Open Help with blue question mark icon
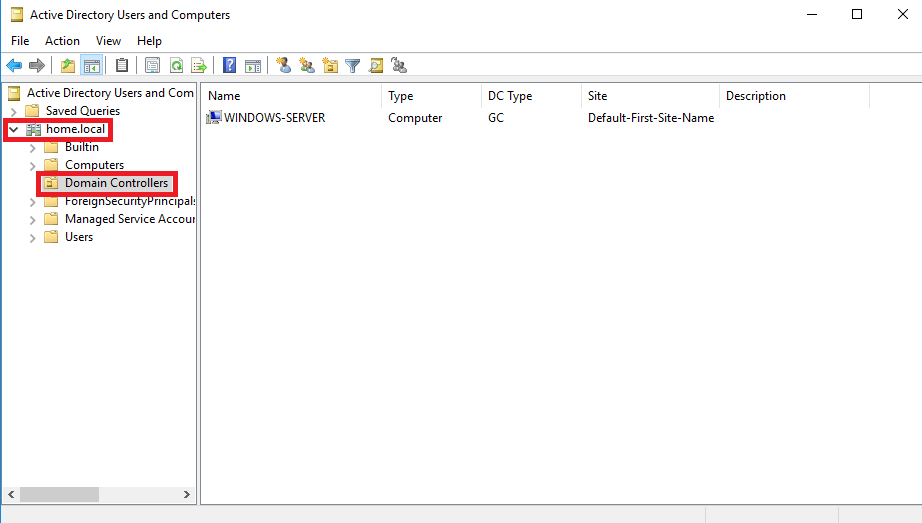Viewport: 922px width, 523px height. (229, 65)
